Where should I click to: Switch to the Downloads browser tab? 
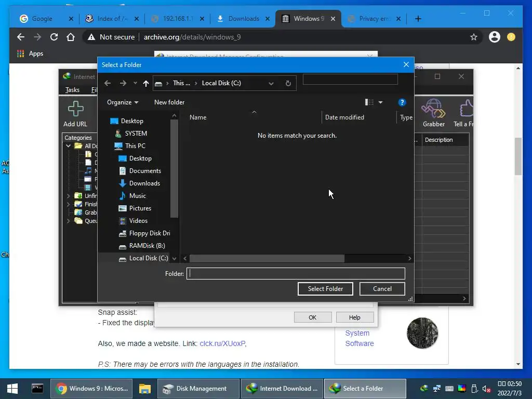pos(243,19)
